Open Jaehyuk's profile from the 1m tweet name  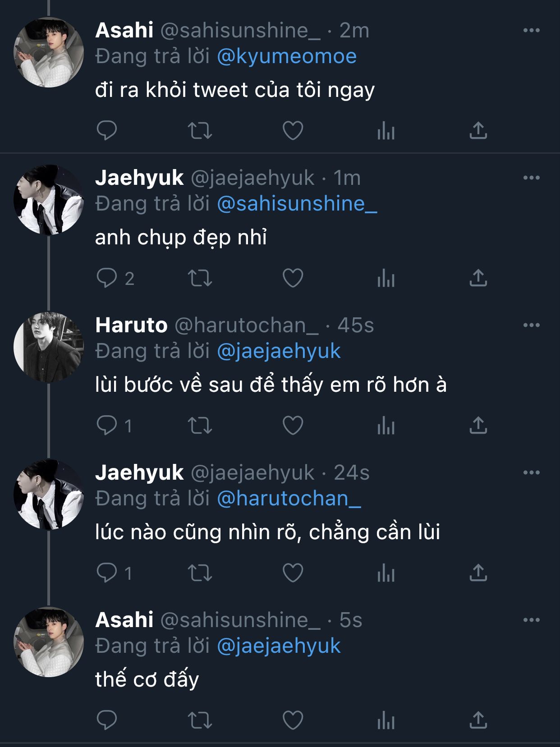139,178
